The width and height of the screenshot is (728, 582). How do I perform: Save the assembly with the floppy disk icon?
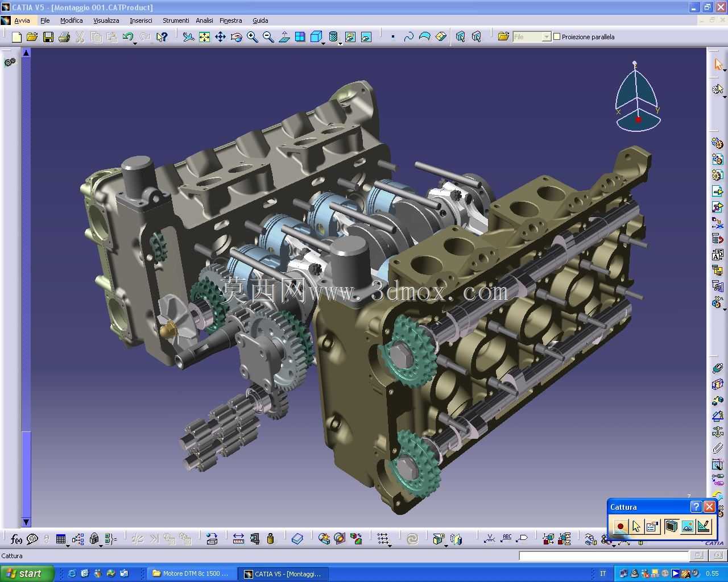click(48, 37)
